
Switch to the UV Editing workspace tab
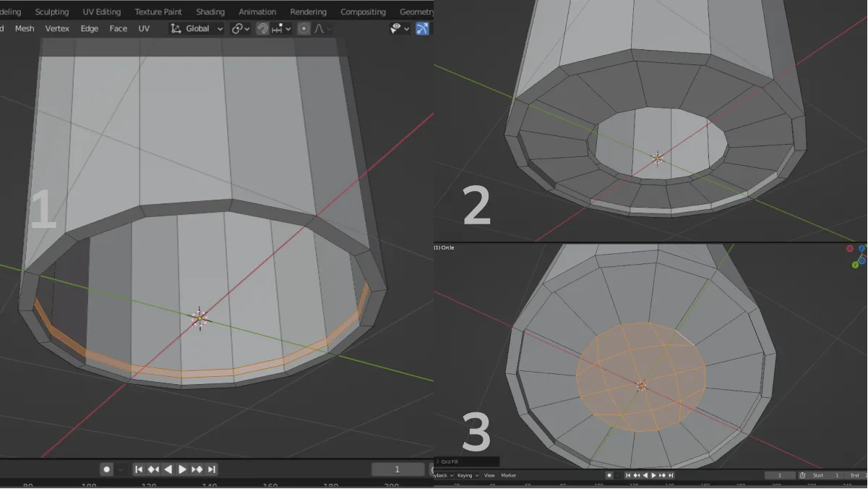101,12
